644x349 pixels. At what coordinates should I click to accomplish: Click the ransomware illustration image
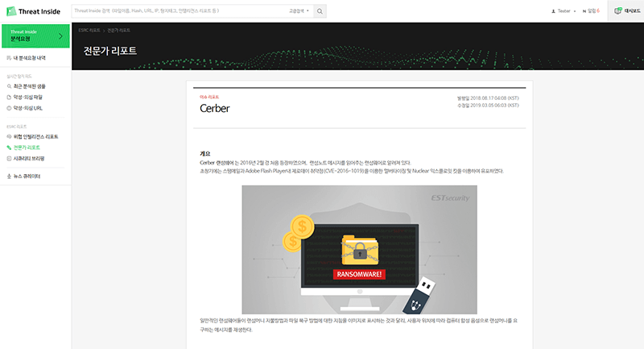pyautogui.click(x=359, y=249)
